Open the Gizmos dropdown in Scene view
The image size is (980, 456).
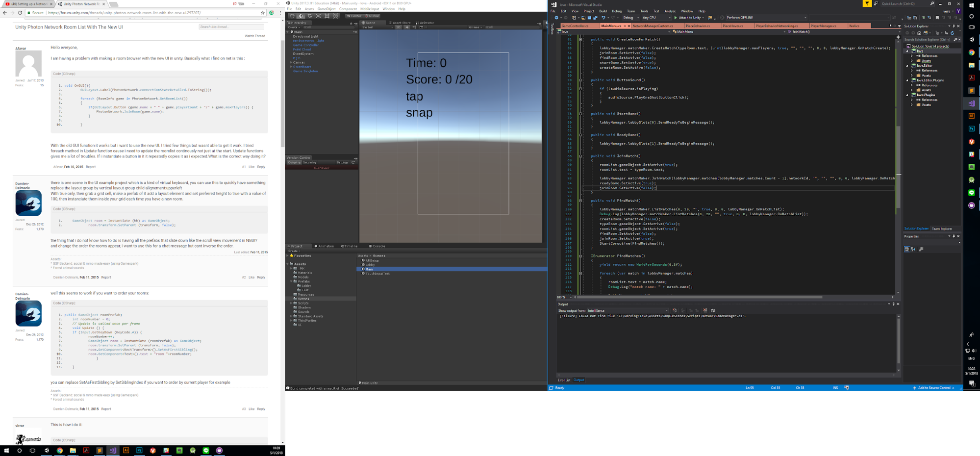point(475,27)
